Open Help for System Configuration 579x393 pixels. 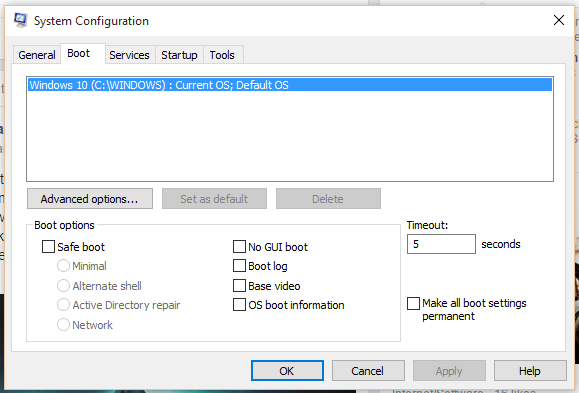click(x=530, y=370)
